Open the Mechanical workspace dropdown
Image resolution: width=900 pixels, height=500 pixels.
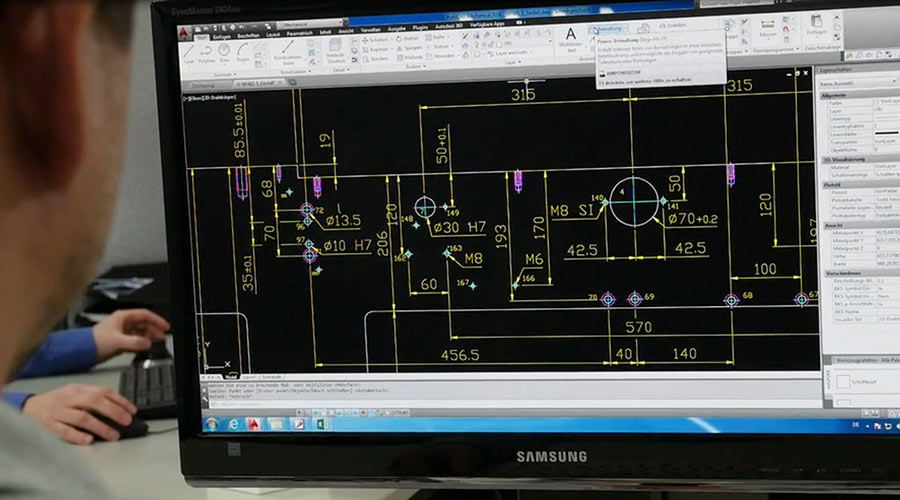(x=310, y=25)
